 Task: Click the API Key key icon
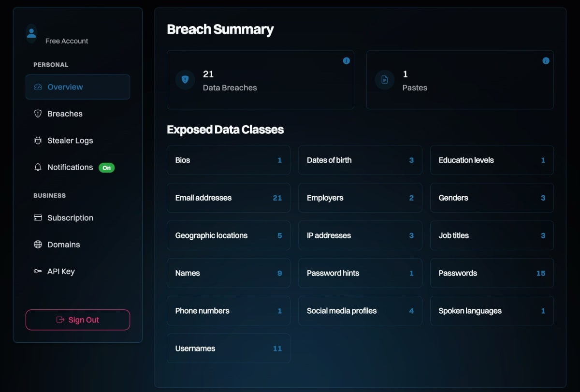click(x=38, y=272)
